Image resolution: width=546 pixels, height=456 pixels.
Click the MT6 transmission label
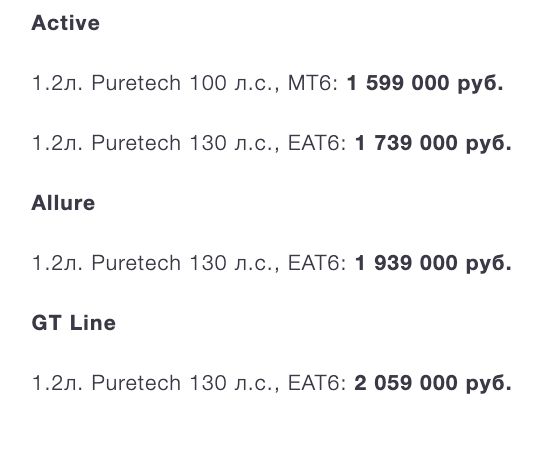[x=310, y=83]
